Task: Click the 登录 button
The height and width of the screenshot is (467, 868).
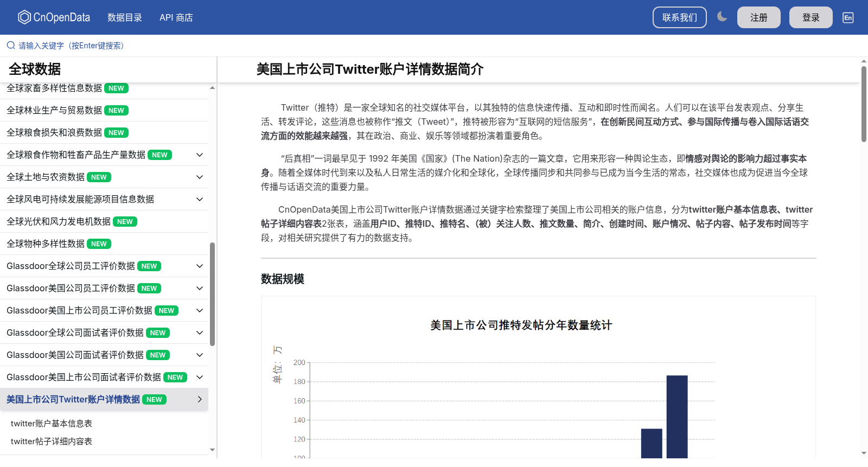Action: coord(811,17)
